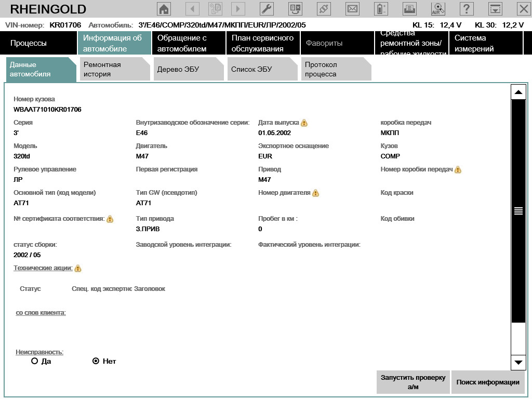Select the 'Нет' radio button
532x399 pixels.
tap(96, 361)
